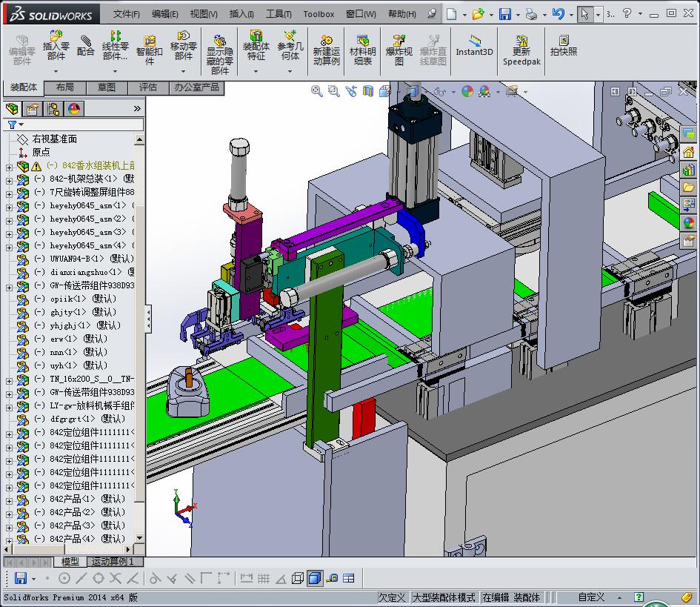The width and height of the screenshot is (700, 607).
Task: Open Assembly Features dropdown arrow
Action: (256, 71)
